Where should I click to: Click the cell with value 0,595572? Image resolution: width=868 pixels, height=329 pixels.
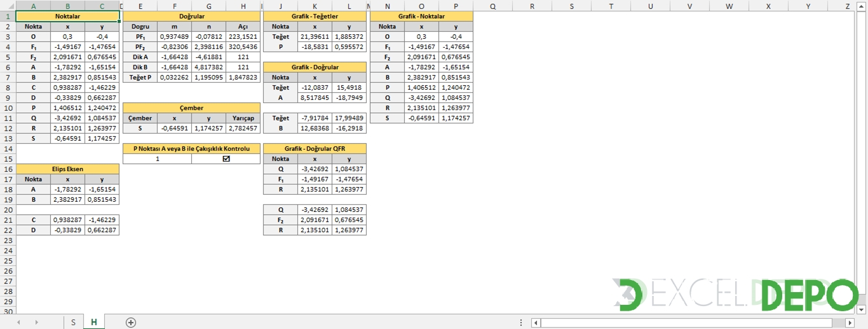click(x=349, y=46)
